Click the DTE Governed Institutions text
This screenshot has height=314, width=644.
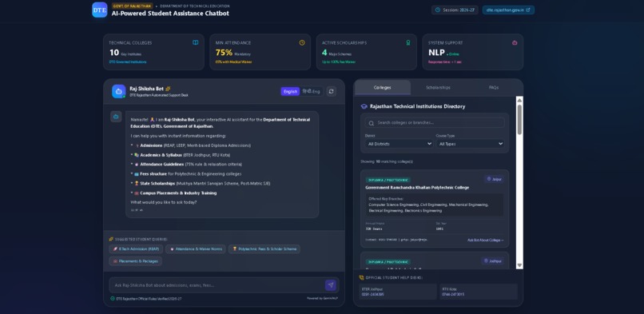[128, 62]
